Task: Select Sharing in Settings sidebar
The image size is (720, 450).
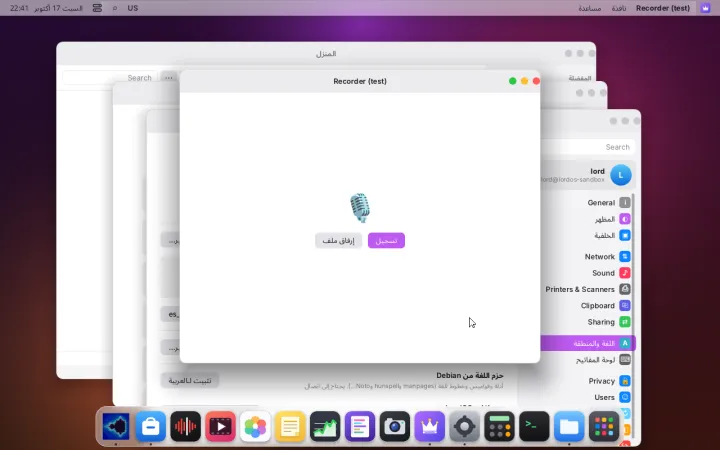Action: tap(588, 322)
